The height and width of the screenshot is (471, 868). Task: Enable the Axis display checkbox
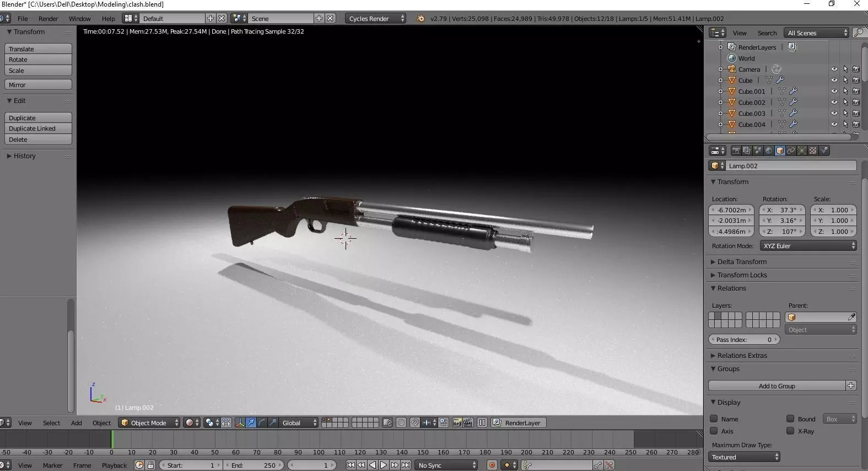click(714, 431)
